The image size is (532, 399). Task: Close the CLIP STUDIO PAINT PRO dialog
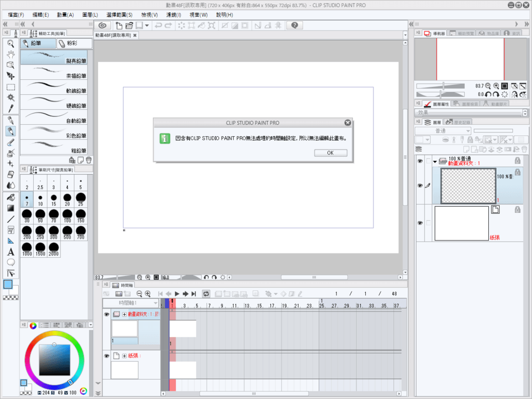(x=347, y=122)
